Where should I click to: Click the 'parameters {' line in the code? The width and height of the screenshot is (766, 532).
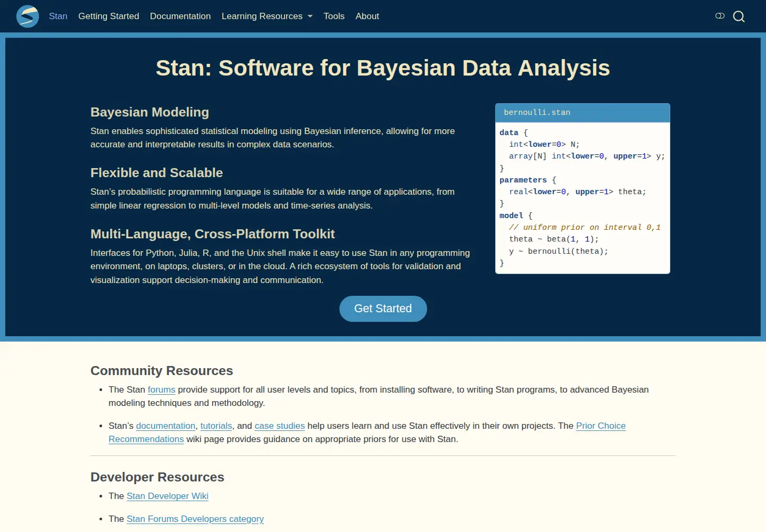(528, 180)
